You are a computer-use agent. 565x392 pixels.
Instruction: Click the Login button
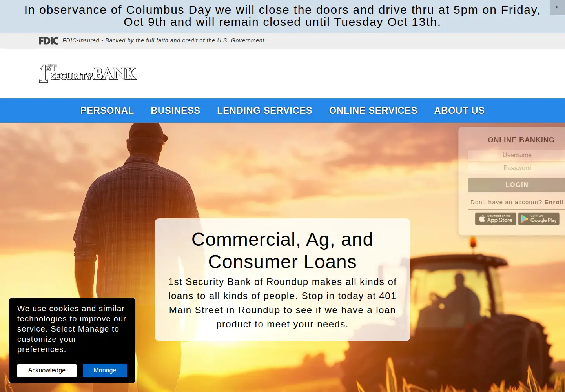[517, 185]
